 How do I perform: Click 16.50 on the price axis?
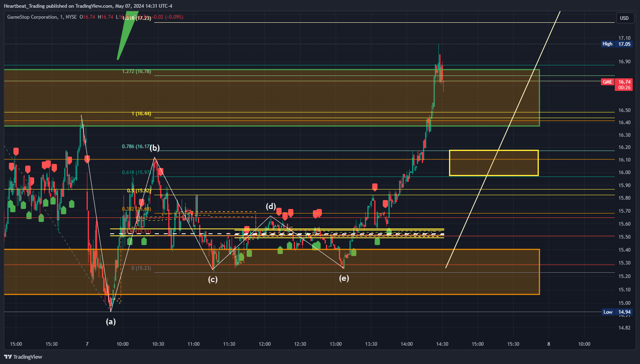[x=625, y=110]
